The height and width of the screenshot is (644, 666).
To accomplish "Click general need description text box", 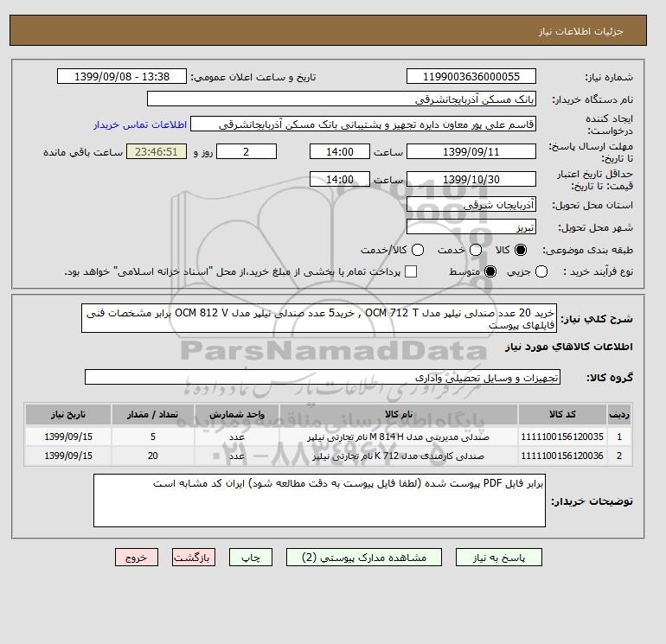I will 319,318.
